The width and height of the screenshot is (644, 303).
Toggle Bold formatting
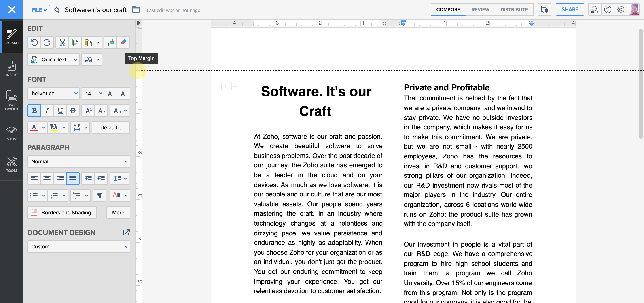tap(34, 111)
